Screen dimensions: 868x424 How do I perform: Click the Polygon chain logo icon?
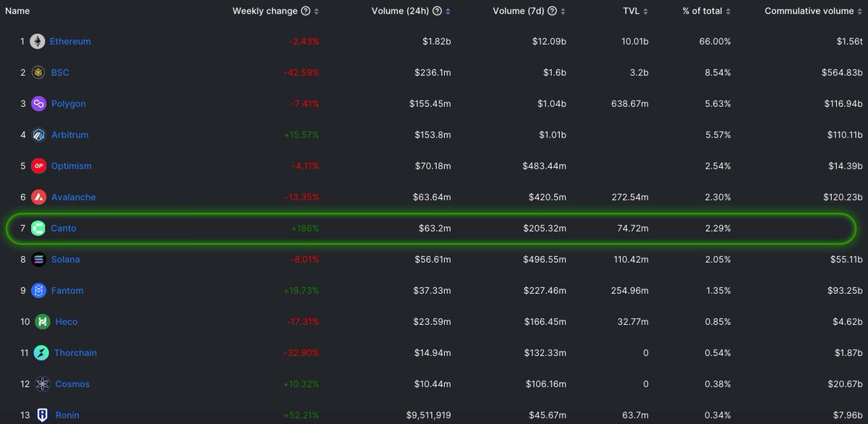pyautogui.click(x=38, y=103)
